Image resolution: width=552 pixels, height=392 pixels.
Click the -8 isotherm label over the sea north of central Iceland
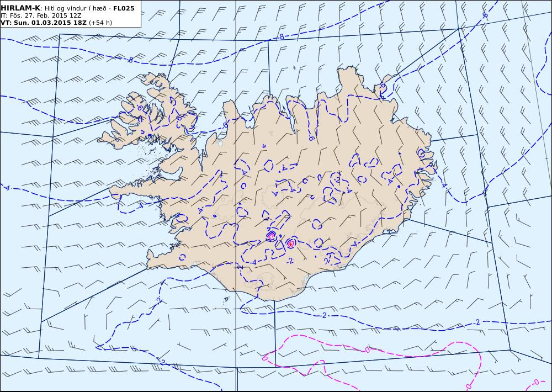pos(282,36)
